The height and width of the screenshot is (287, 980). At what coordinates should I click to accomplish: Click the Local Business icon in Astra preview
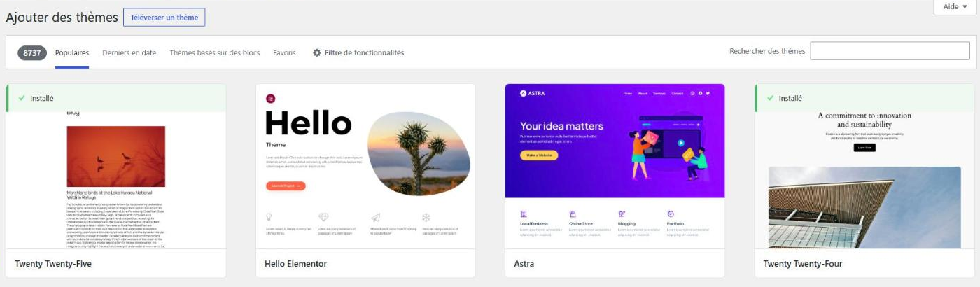(524, 214)
